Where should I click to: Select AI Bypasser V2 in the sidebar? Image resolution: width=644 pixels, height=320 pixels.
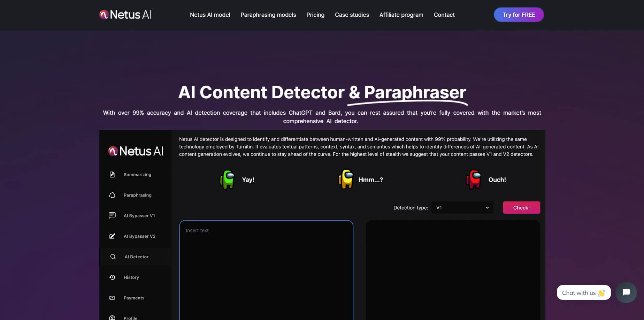(x=136, y=236)
